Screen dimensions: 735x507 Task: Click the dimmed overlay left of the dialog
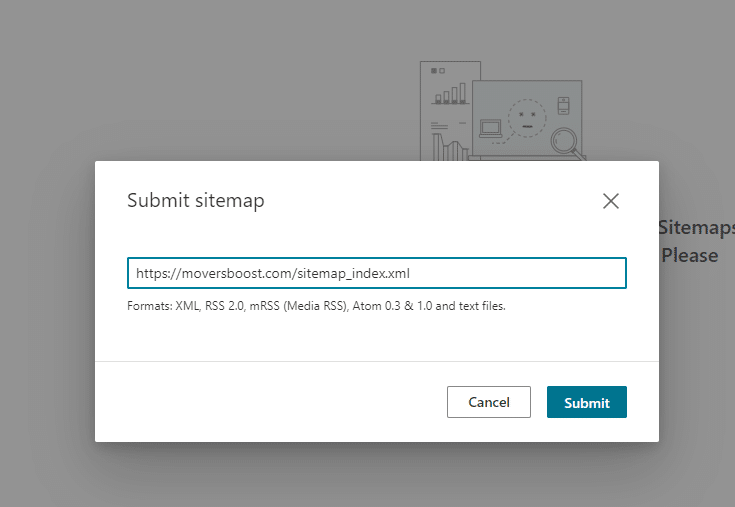coord(47,300)
